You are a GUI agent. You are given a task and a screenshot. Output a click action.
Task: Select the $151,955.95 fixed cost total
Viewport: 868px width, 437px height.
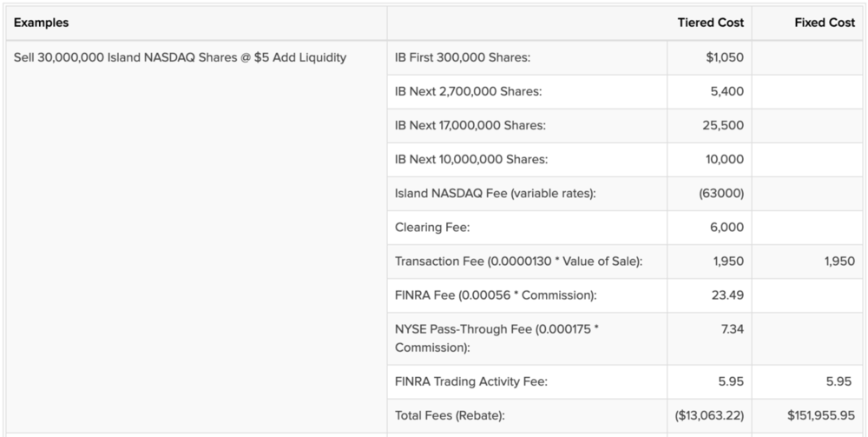[x=821, y=415]
